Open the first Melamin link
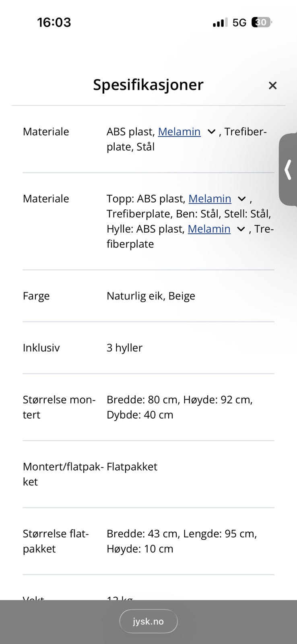Viewport: 297px width, 644px height. 179,132
